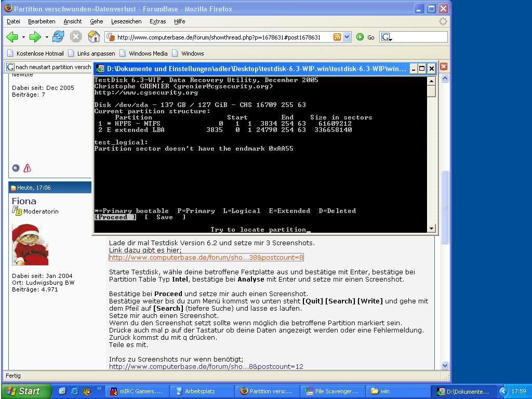The height and width of the screenshot is (399, 532).
Task: Switch to Partition versc... Firefox taskbar item
Action: (x=267, y=391)
